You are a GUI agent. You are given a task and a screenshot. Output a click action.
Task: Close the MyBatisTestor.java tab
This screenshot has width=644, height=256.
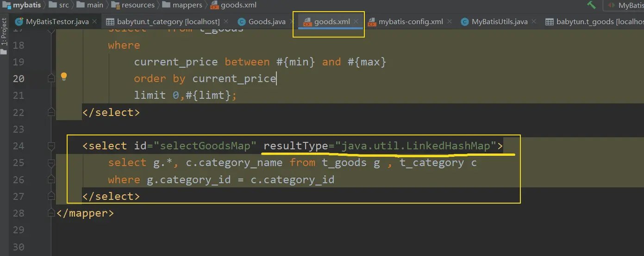[94, 22]
